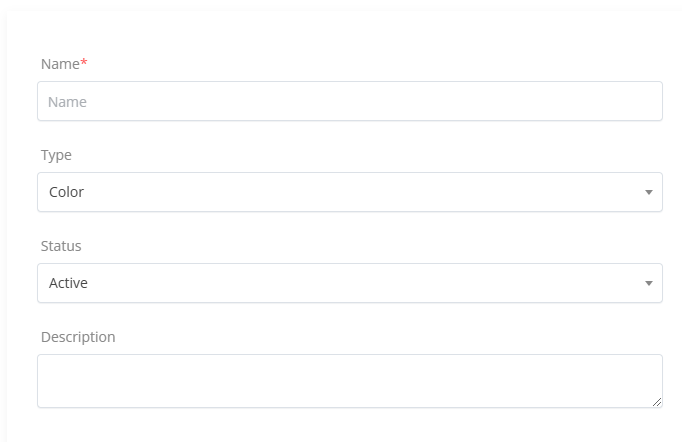Click the Type field label

tap(56, 155)
